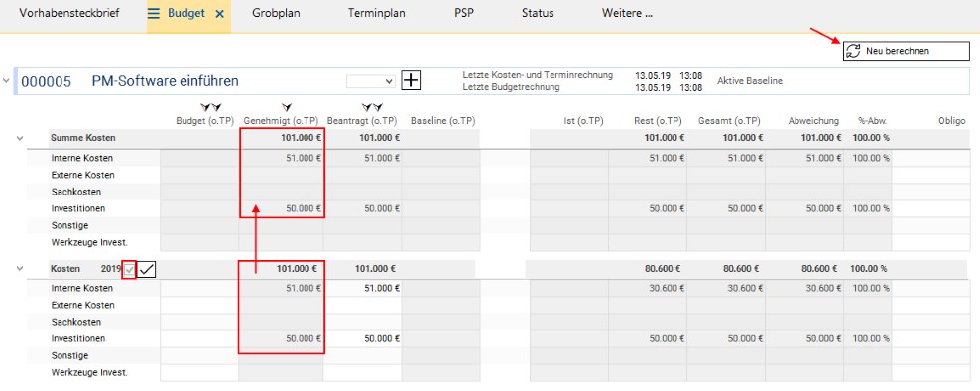Switch to the Status tab

click(538, 13)
